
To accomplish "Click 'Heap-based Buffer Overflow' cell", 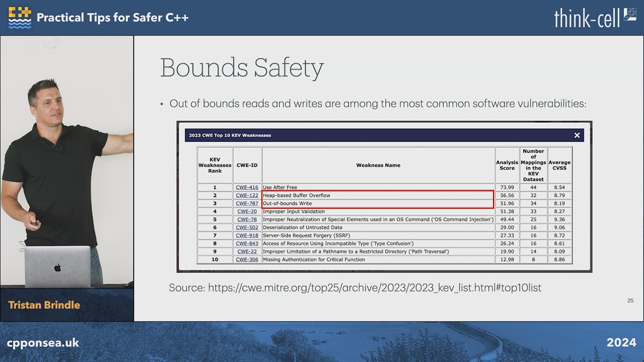I will pyautogui.click(x=378, y=196).
